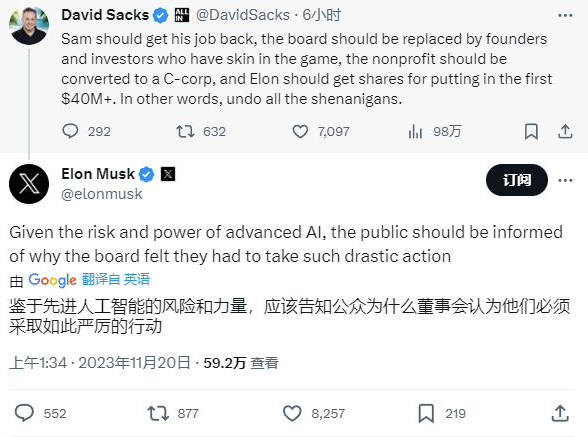Share Elon Musk's tweet via upload icon
Screen dimensions: 588x437
click(560, 413)
